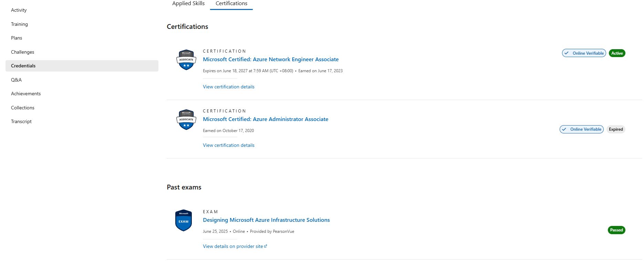Switch to the Applied Skills tab

coord(188,3)
